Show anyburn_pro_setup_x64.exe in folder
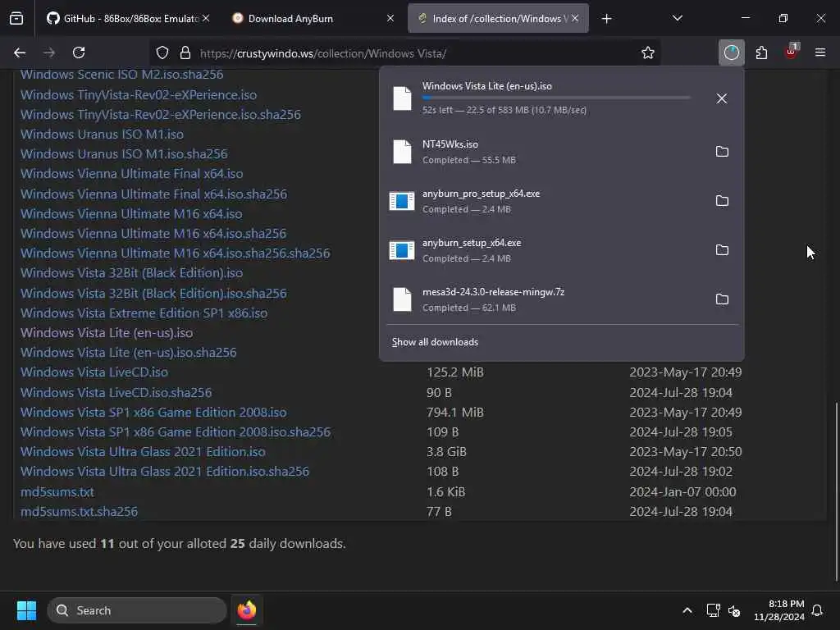The height and width of the screenshot is (630, 840). tap(722, 201)
